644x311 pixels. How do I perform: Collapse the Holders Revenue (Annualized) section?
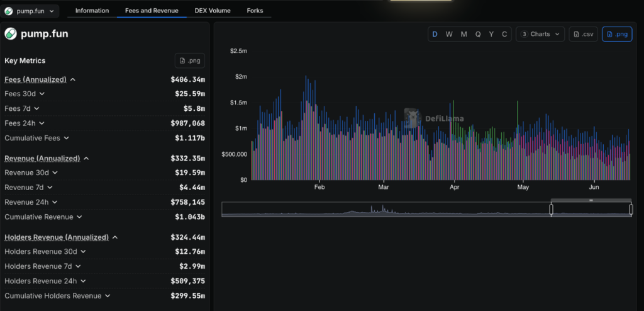tap(115, 237)
